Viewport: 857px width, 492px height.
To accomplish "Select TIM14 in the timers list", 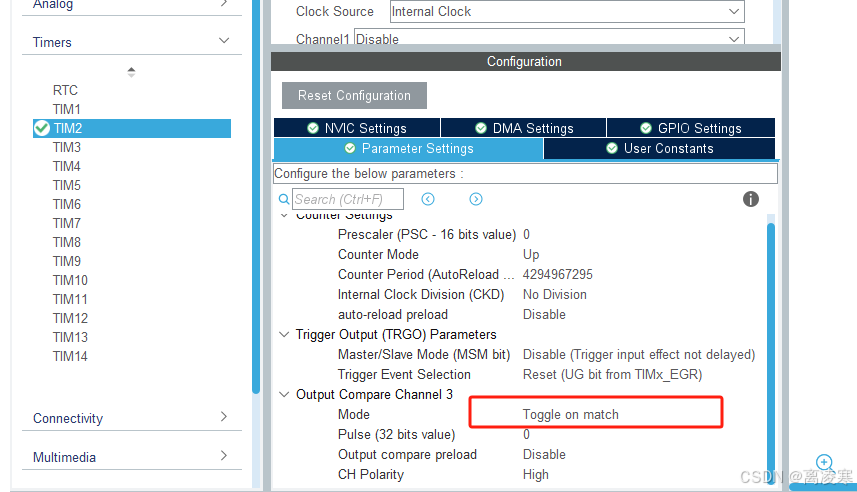I will coord(70,356).
